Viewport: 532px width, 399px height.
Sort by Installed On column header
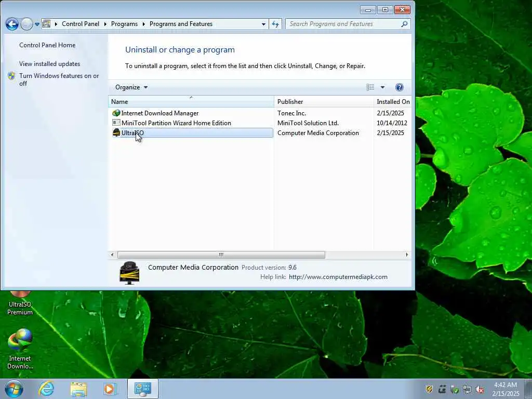(392, 101)
